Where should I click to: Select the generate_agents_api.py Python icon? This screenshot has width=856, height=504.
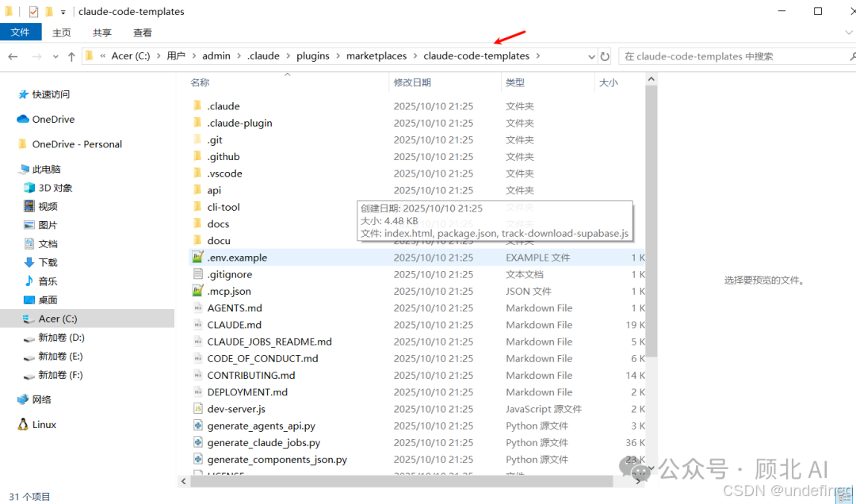point(197,426)
